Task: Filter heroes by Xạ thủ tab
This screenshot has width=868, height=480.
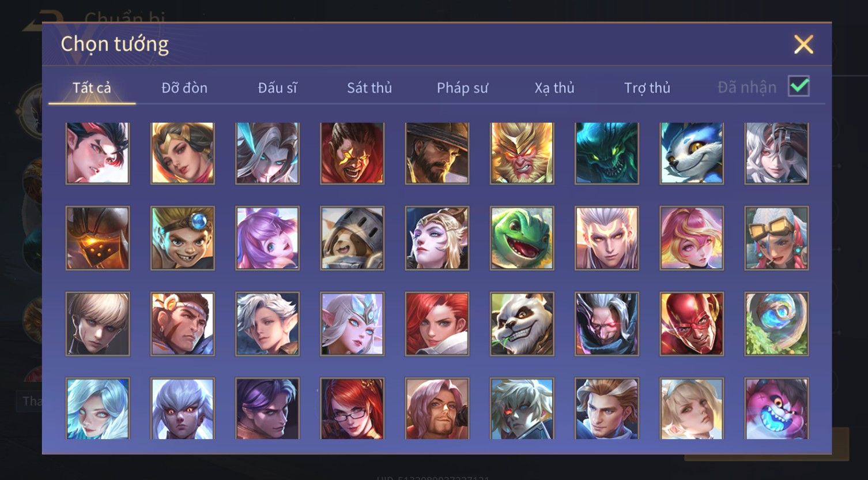Action: (554, 88)
